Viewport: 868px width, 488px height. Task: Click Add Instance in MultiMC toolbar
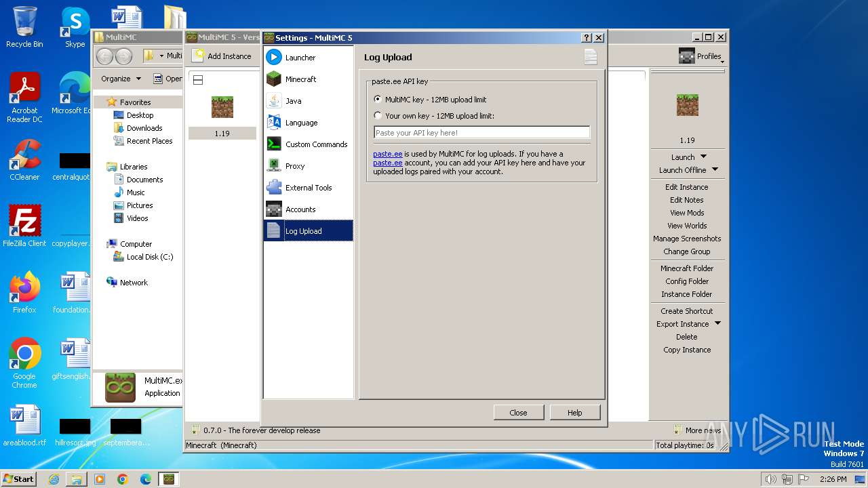click(222, 56)
